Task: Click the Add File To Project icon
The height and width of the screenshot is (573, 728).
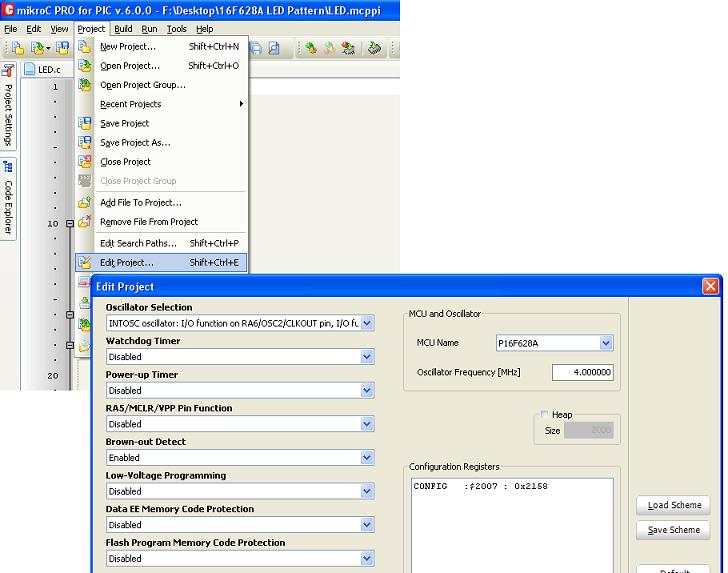Action: (85, 202)
